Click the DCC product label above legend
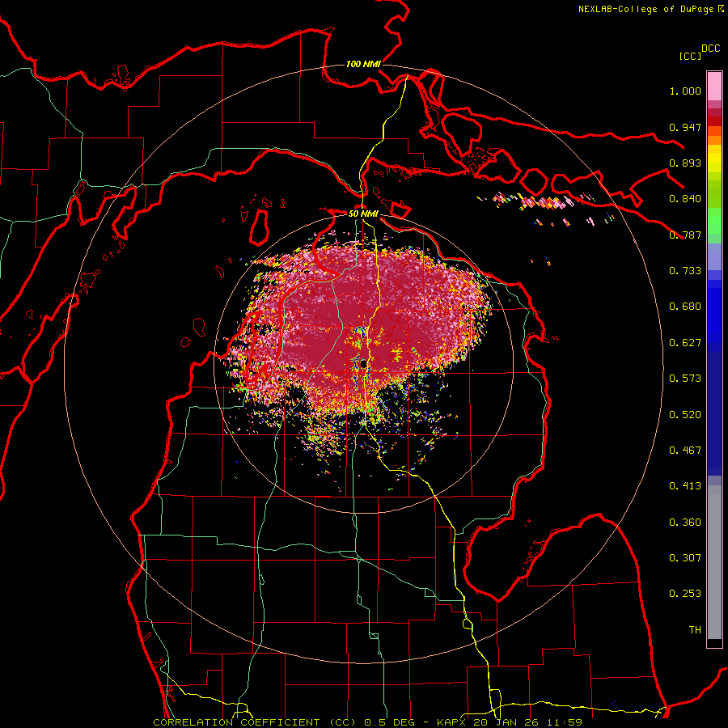Image resolution: width=728 pixels, height=728 pixels. click(x=711, y=49)
